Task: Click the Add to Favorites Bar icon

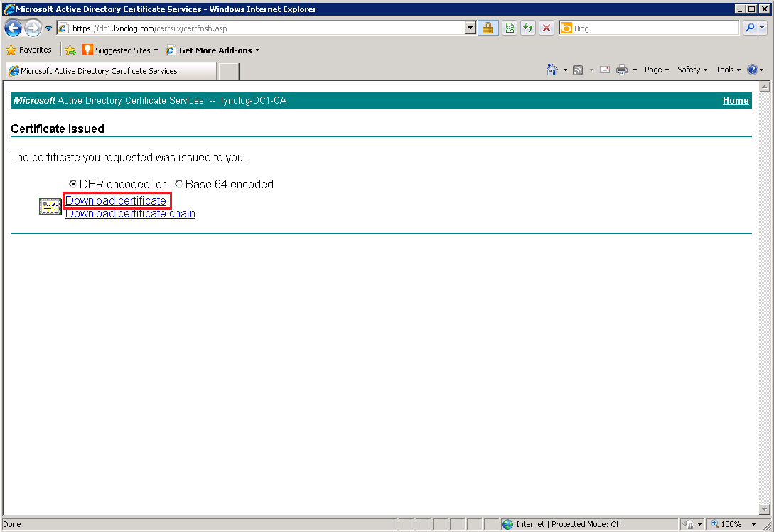Action: pyautogui.click(x=70, y=50)
